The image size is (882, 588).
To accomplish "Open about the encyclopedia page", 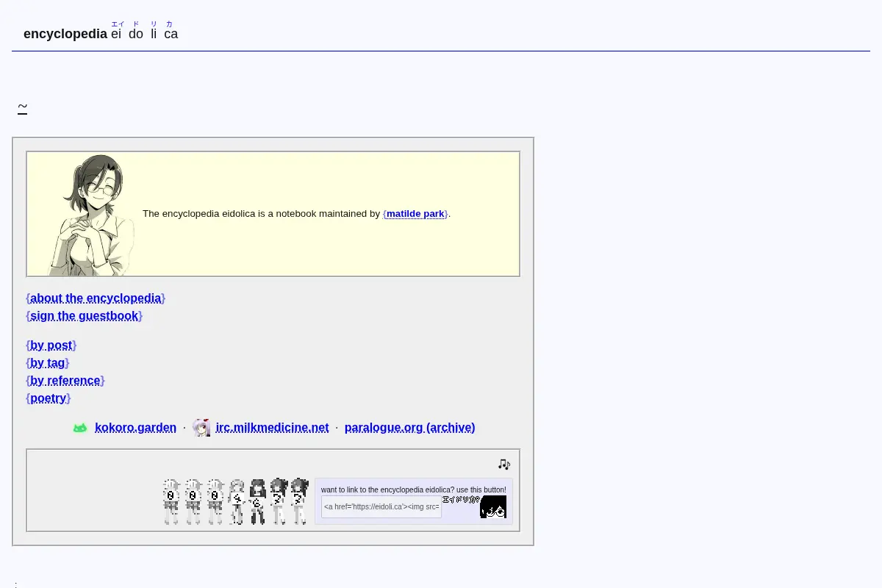I will pos(96,298).
